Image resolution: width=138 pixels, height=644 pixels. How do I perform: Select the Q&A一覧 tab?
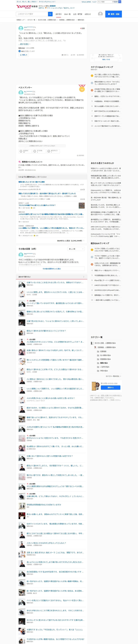pyautogui.click(x=67, y=14)
